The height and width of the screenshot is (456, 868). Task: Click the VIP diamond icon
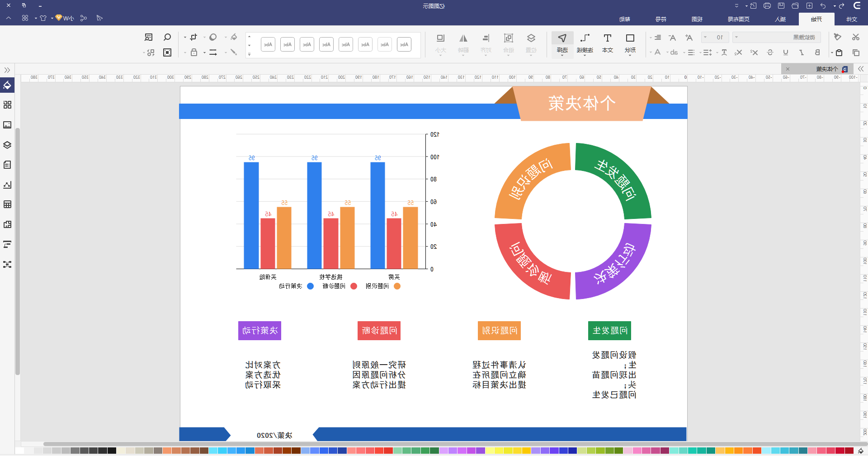[59, 18]
